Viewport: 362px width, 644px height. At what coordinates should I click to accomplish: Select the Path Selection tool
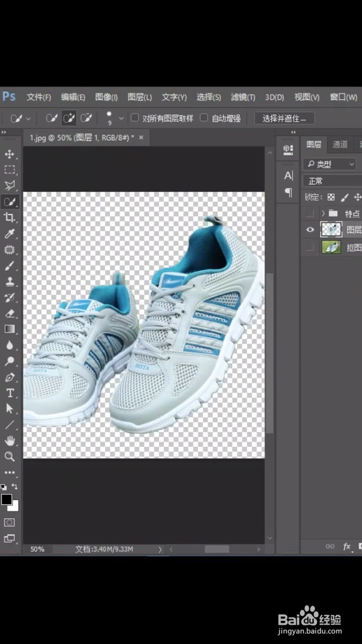pyautogui.click(x=10, y=409)
